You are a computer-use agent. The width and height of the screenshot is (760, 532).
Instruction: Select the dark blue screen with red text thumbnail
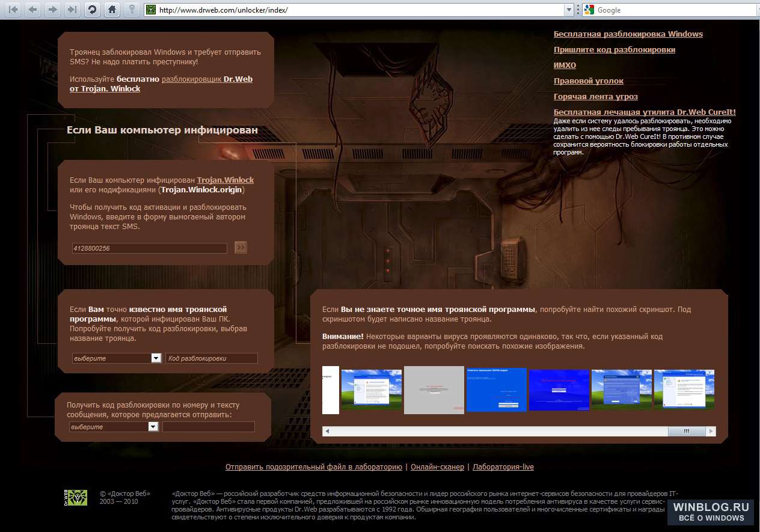[x=559, y=390]
